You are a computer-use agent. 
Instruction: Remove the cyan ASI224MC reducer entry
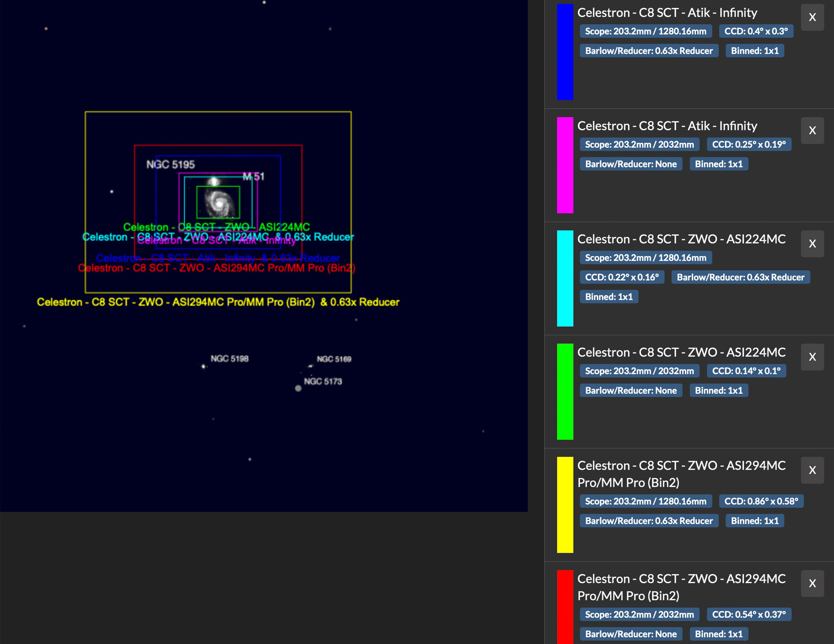click(x=812, y=244)
